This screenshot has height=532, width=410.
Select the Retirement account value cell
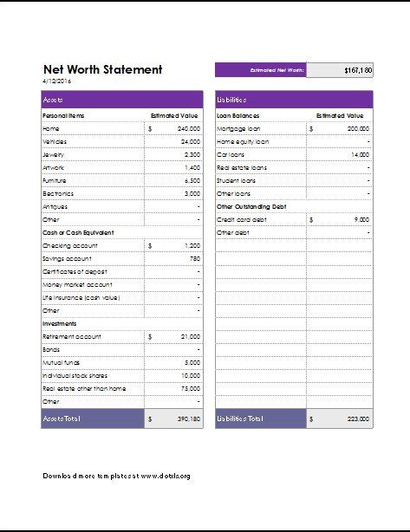pyautogui.click(x=173, y=336)
